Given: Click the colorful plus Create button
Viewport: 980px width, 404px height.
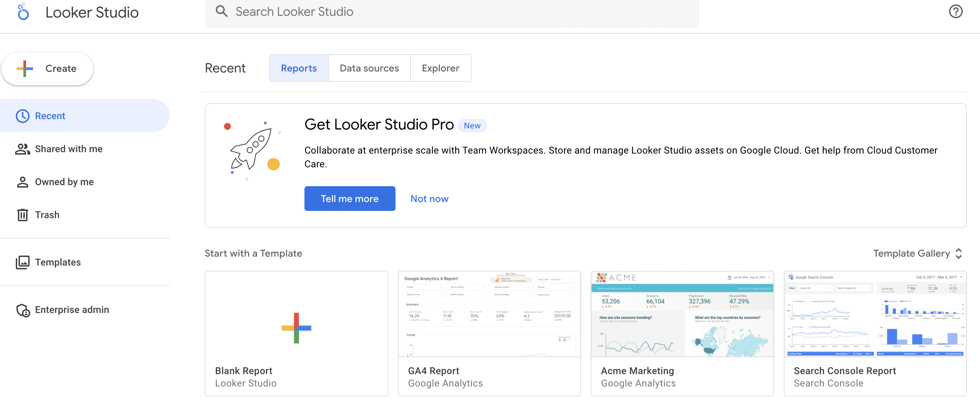Looking at the screenshot, I should (x=47, y=68).
